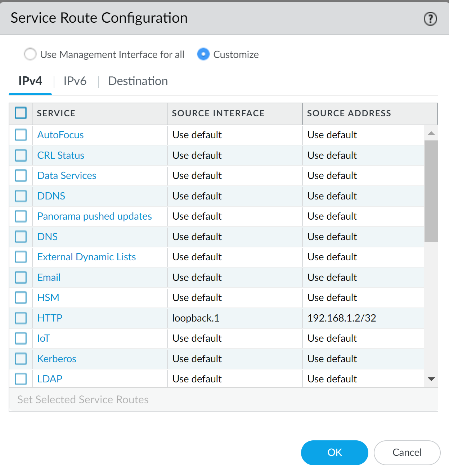
Task: Select the IPv4 tab
Action: point(30,81)
